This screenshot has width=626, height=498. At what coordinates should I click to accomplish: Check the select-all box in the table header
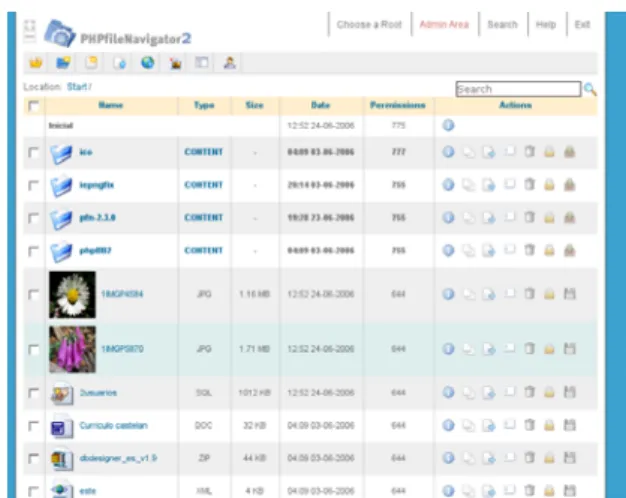pyautogui.click(x=34, y=106)
